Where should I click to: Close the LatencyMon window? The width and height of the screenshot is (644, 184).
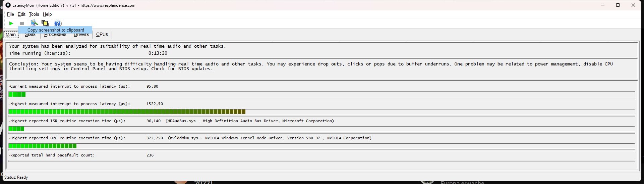(x=633, y=5)
